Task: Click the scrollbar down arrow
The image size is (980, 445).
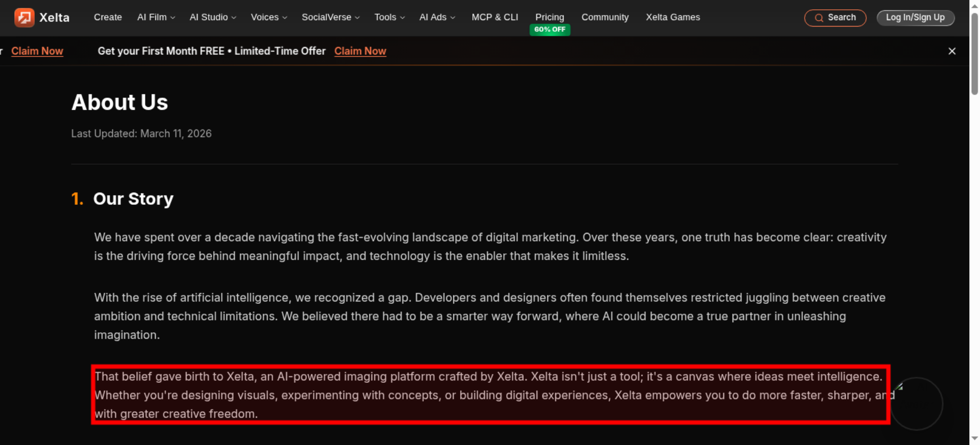Action: [975, 439]
